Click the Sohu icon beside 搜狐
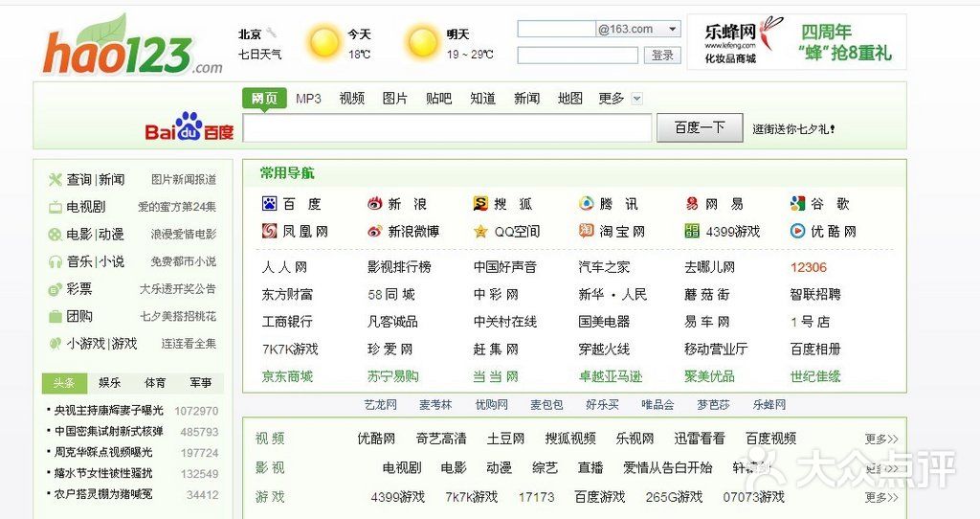The height and width of the screenshot is (519, 980). click(480, 203)
